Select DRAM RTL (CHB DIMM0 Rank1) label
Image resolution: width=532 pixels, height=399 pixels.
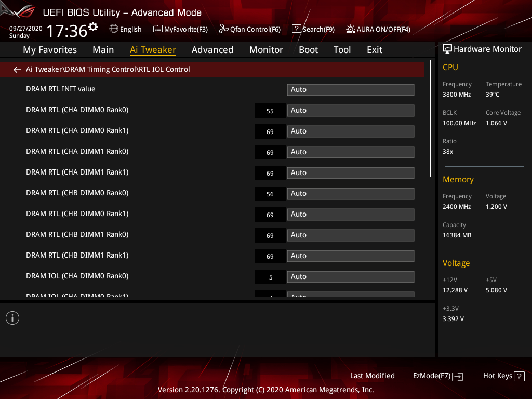coord(77,214)
